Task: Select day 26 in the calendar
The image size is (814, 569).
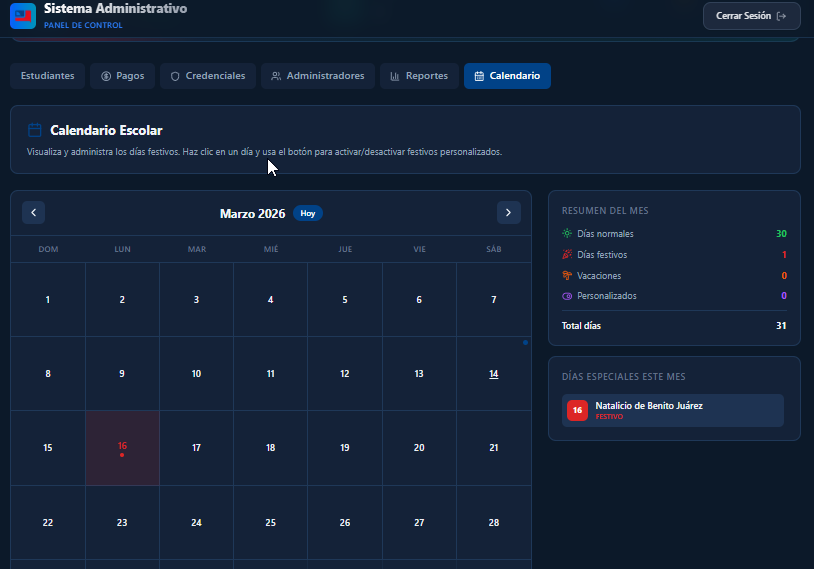Action: coord(345,523)
